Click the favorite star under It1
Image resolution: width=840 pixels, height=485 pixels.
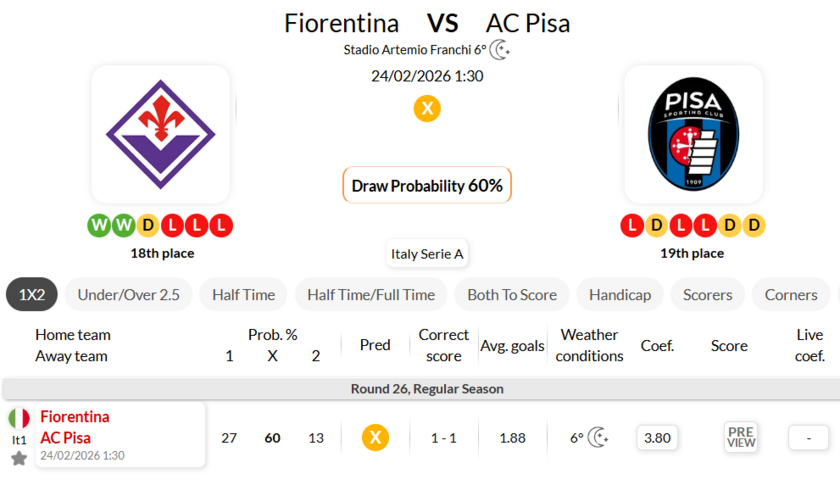(x=19, y=458)
